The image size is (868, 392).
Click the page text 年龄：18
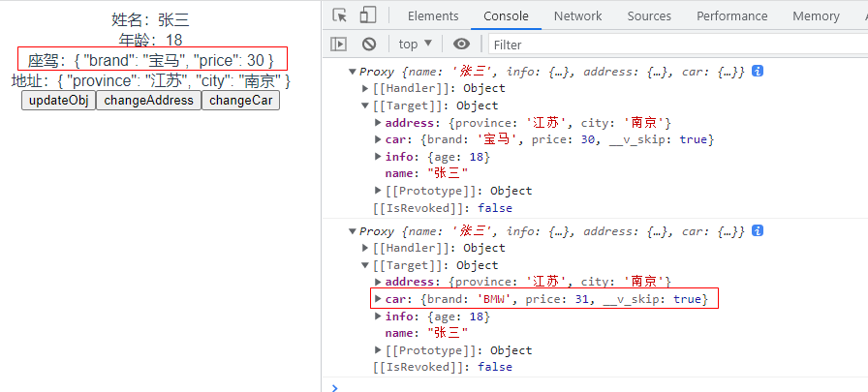tap(150, 40)
